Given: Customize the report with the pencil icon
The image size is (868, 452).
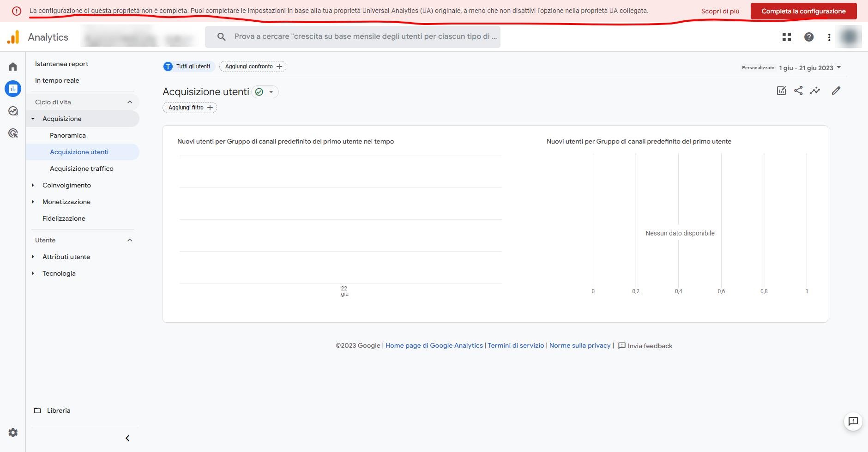Looking at the screenshot, I should [x=835, y=90].
